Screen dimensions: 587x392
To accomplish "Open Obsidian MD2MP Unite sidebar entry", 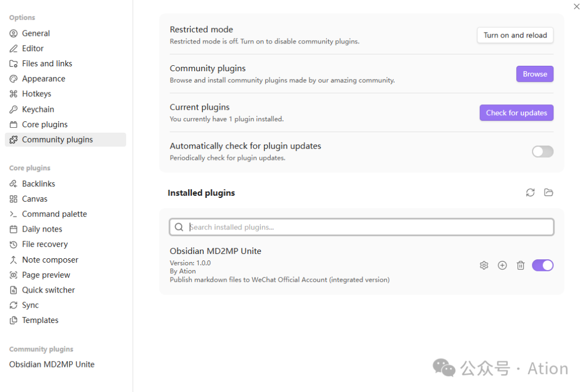I will pos(52,364).
